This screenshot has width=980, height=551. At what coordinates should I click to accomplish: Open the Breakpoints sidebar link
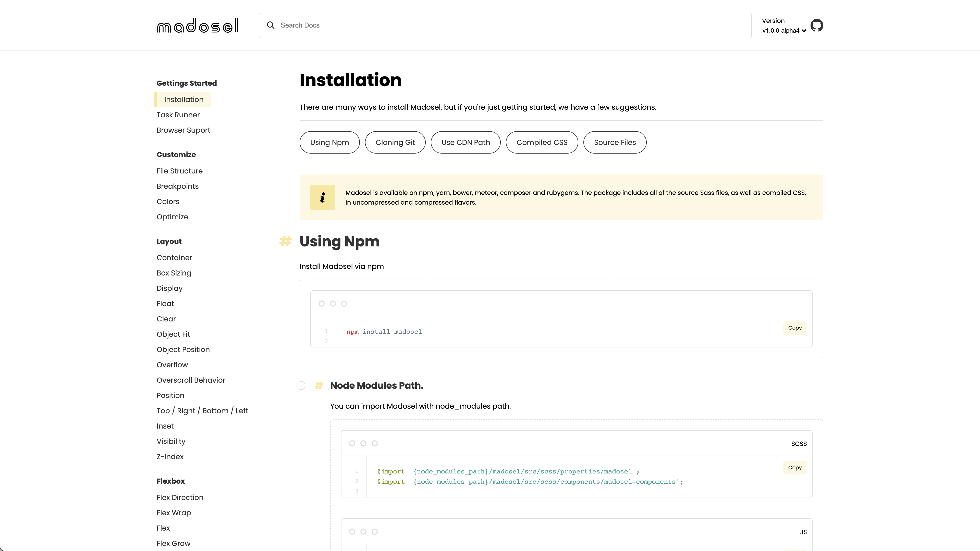coord(177,186)
